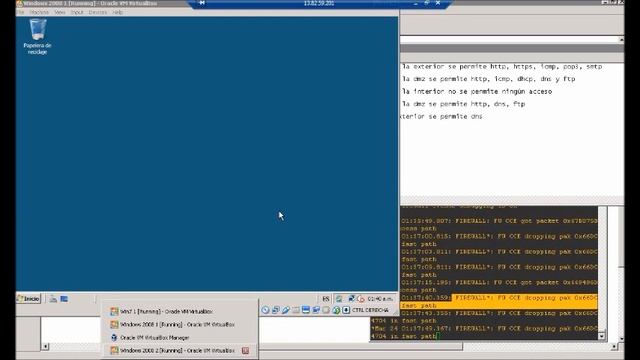Pin the remote desktop connection bar

coord(202,3)
